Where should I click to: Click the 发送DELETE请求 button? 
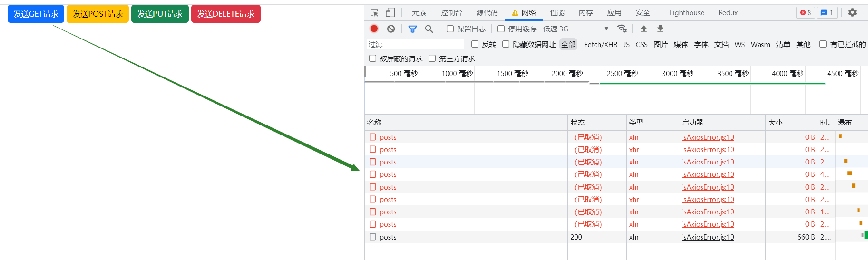click(x=226, y=14)
